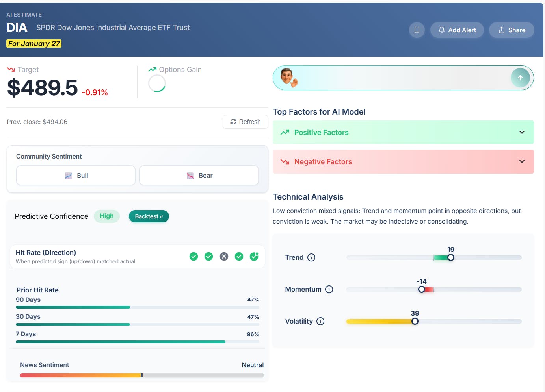545x392 pixels.
Task: Show info for Volatility indicator
Action: [x=320, y=321]
